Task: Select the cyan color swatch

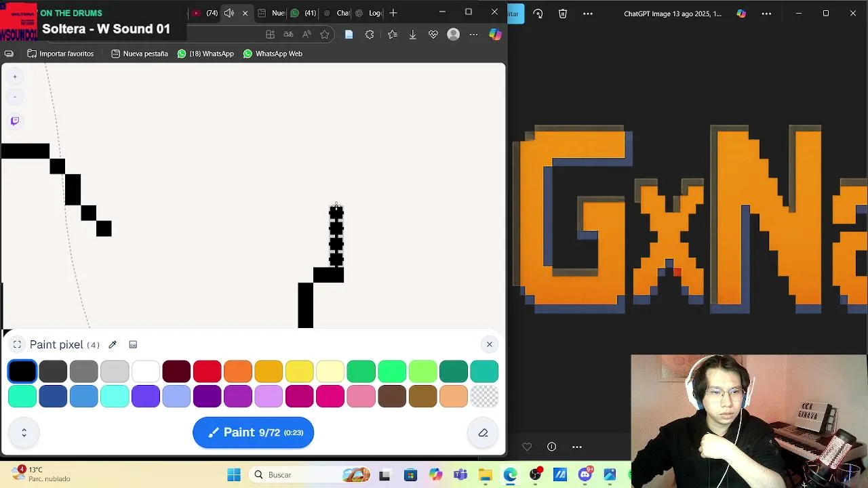Action: click(x=115, y=396)
